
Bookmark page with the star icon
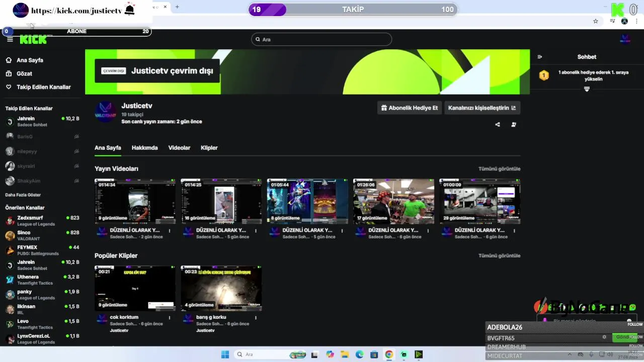tap(596, 21)
